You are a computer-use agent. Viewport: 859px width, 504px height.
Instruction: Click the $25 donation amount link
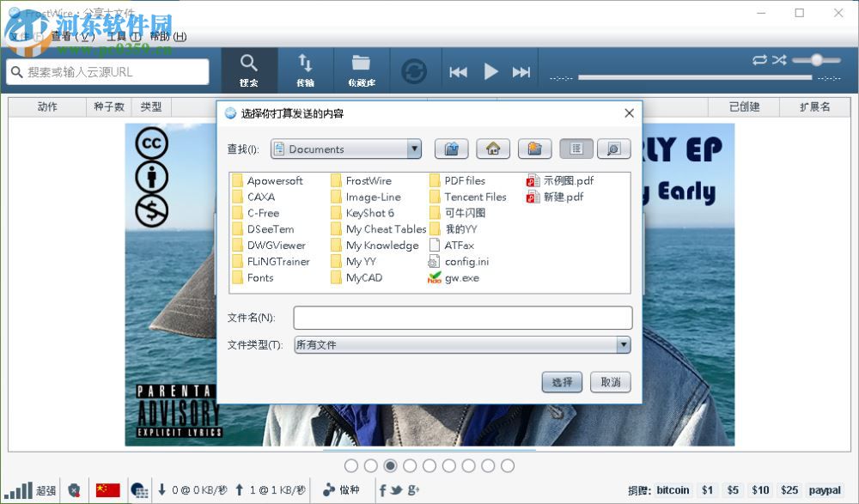789,489
